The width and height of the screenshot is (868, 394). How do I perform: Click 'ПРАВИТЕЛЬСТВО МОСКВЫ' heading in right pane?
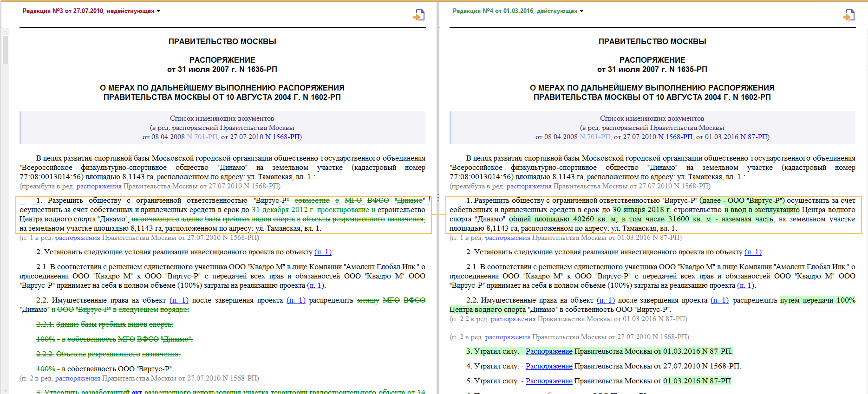click(x=653, y=41)
